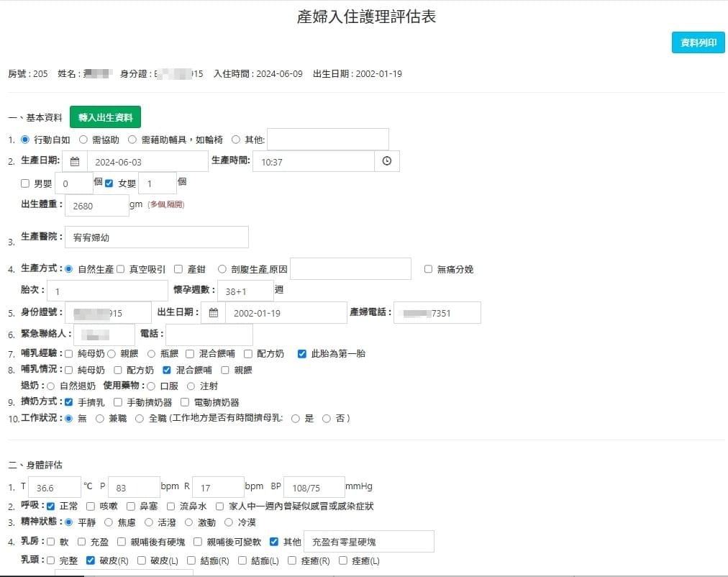Check the 男嬰 checkbox
The height and width of the screenshot is (577, 728).
25,183
